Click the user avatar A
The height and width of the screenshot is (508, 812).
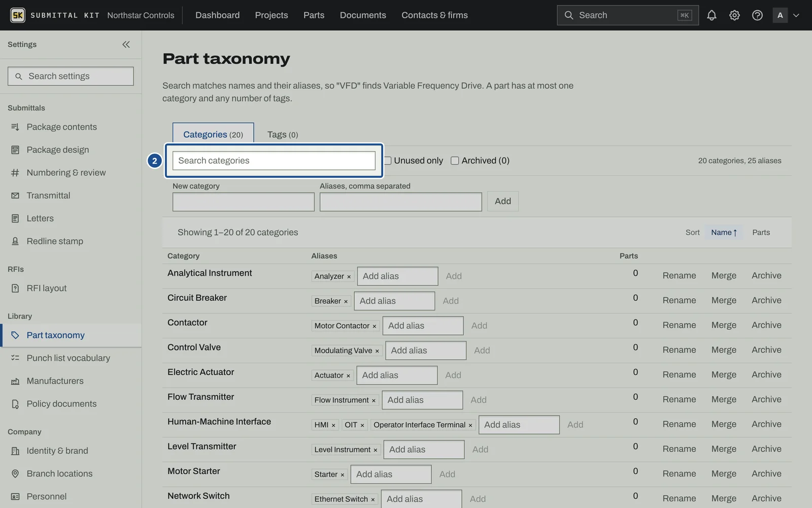click(780, 15)
